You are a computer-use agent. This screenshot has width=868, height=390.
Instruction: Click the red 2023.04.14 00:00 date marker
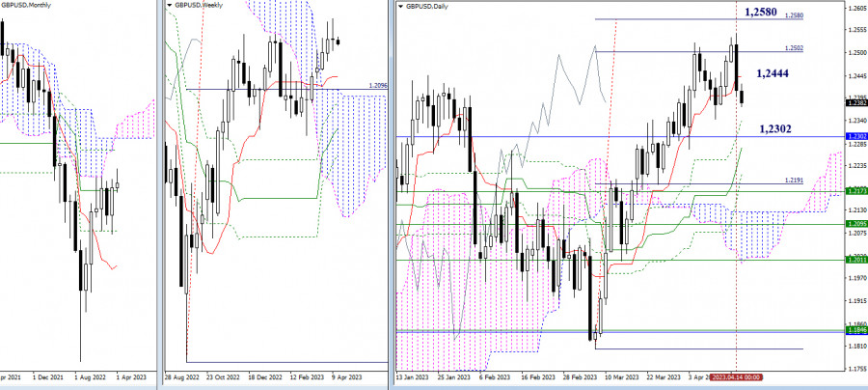736,377
